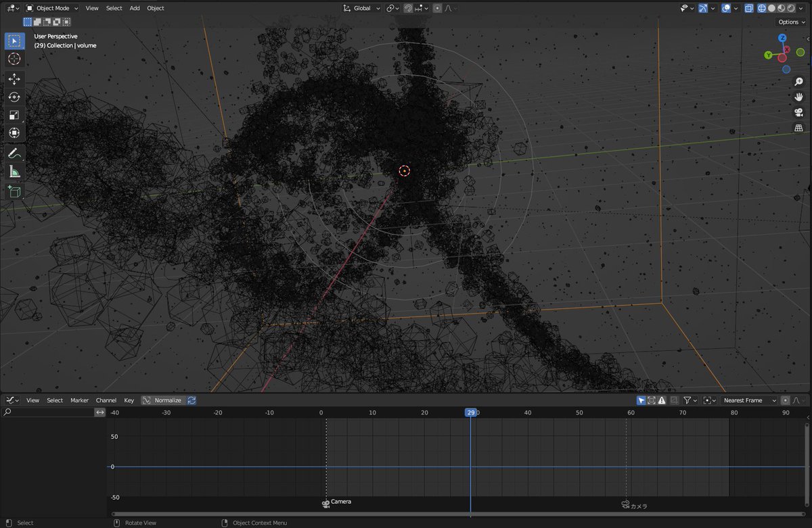Click graph editor horizontal scrollbar
This screenshot has width=812, height=528.
point(457,514)
